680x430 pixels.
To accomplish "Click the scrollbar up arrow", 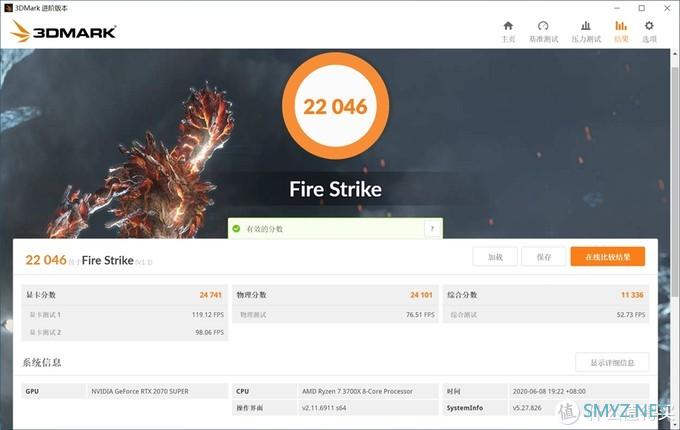I will [674, 54].
